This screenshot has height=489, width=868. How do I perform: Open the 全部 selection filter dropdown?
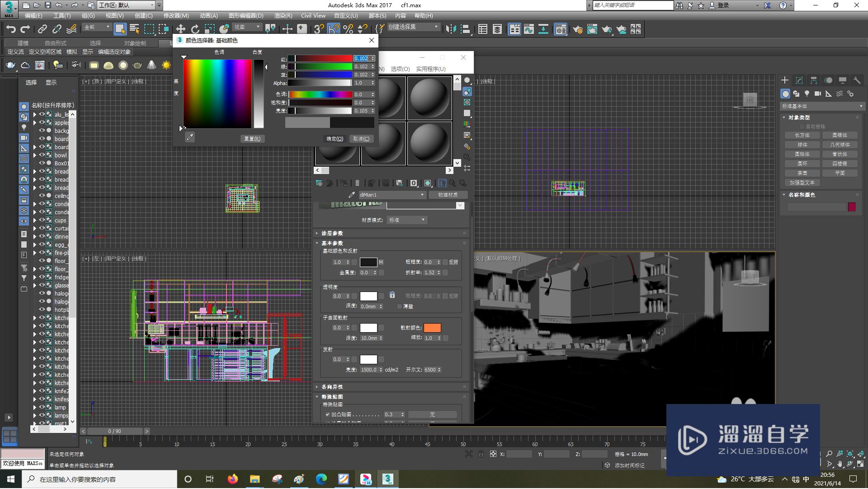pyautogui.click(x=97, y=28)
